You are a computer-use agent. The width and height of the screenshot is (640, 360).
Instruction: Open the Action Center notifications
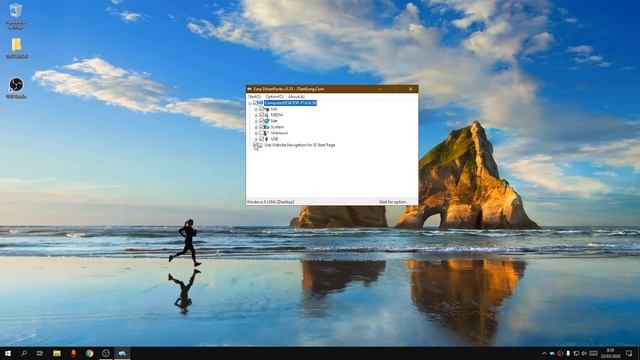629,353
